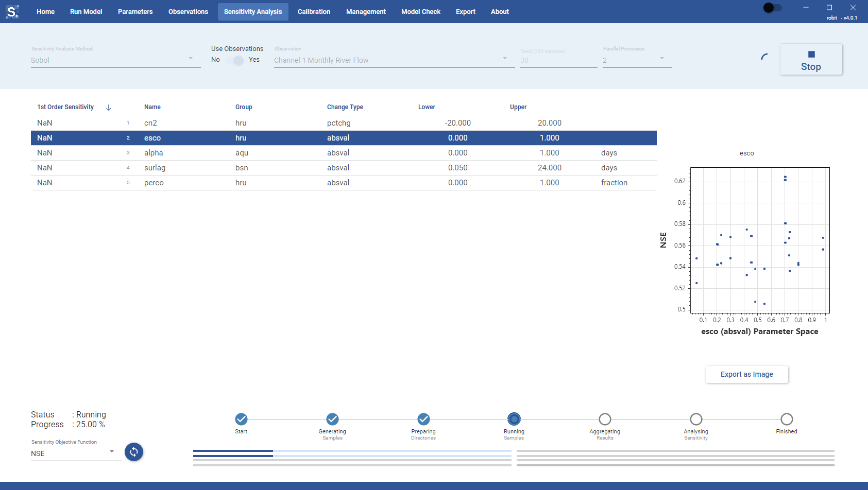Screen dimensions: 868x490
Task: Click the Analysing Sensitivity step circle
Action: pos(696,419)
